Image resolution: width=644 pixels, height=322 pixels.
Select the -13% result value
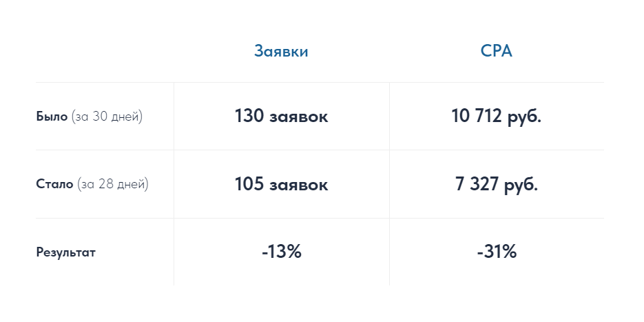tap(282, 252)
